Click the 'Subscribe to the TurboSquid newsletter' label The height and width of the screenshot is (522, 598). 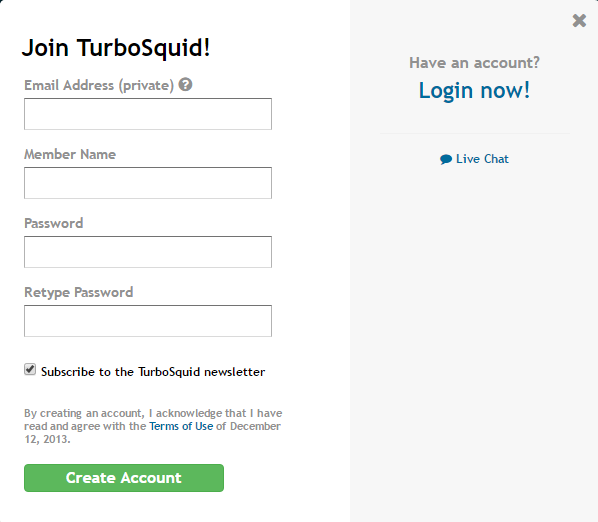[153, 372]
